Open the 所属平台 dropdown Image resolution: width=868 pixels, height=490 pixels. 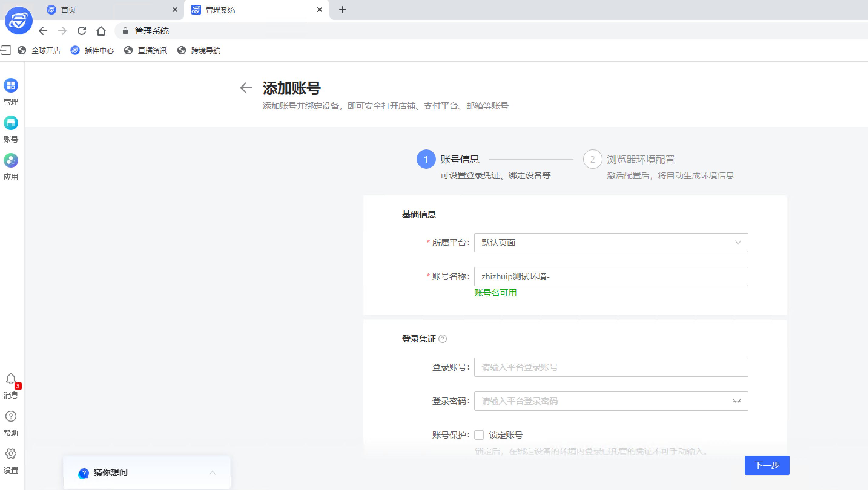(611, 243)
